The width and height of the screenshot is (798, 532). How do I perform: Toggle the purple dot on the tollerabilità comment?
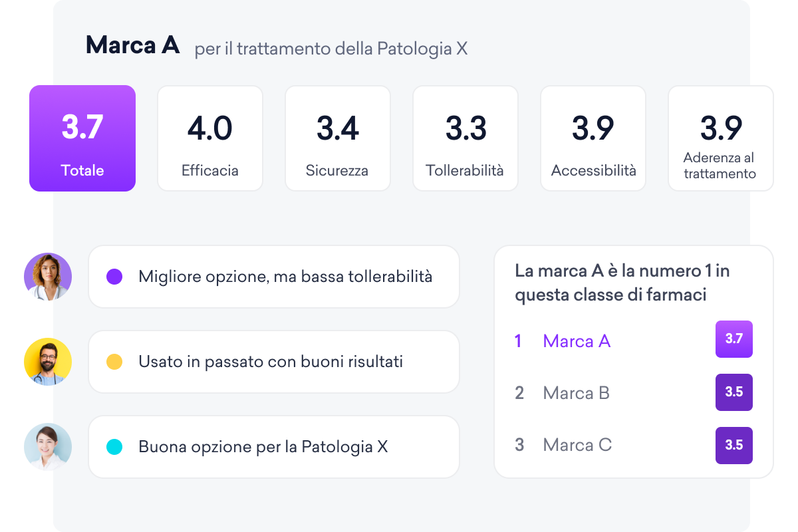pos(114,277)
